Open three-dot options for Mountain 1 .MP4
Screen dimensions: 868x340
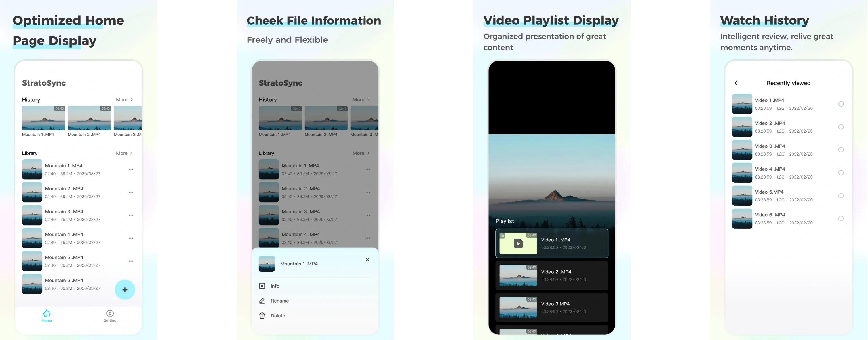(x=131, y=169)
